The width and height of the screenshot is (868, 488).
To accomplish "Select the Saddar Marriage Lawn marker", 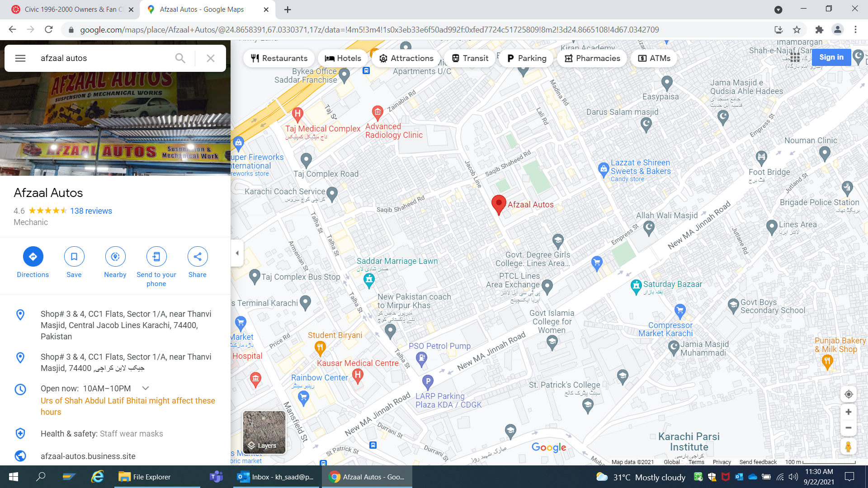I will 369,281.
